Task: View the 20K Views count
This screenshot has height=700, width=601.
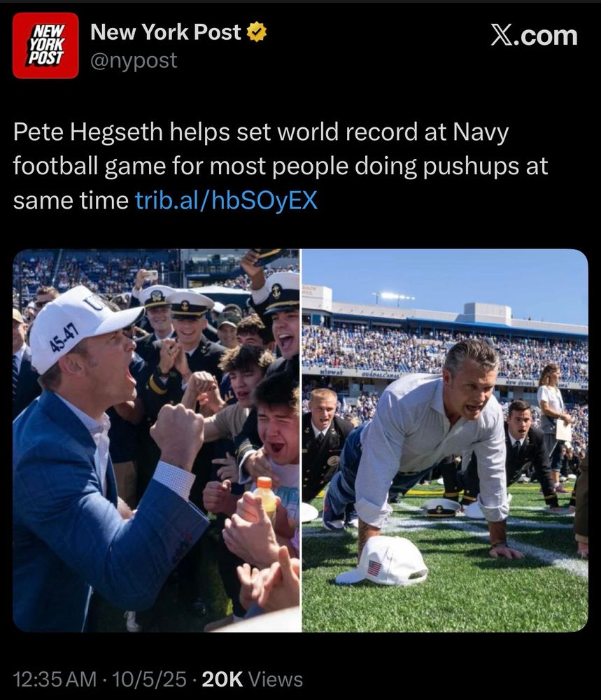Action: [252, 680]
